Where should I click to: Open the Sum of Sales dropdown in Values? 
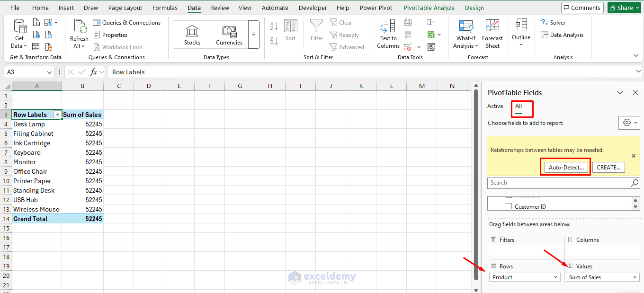(x=635, y=277)
